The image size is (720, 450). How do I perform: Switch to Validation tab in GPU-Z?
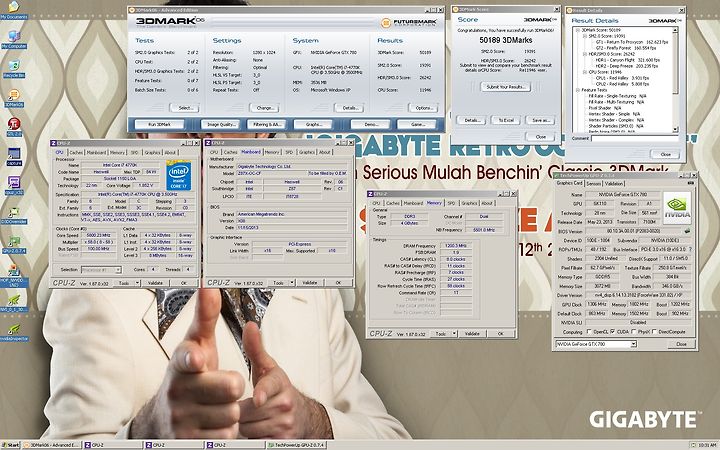[x=613, y=183]
